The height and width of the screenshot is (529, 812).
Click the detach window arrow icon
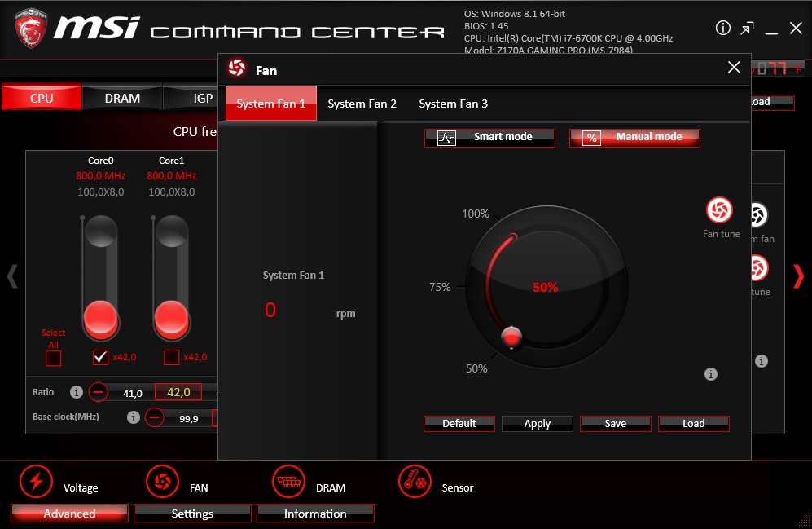point(748,29)
